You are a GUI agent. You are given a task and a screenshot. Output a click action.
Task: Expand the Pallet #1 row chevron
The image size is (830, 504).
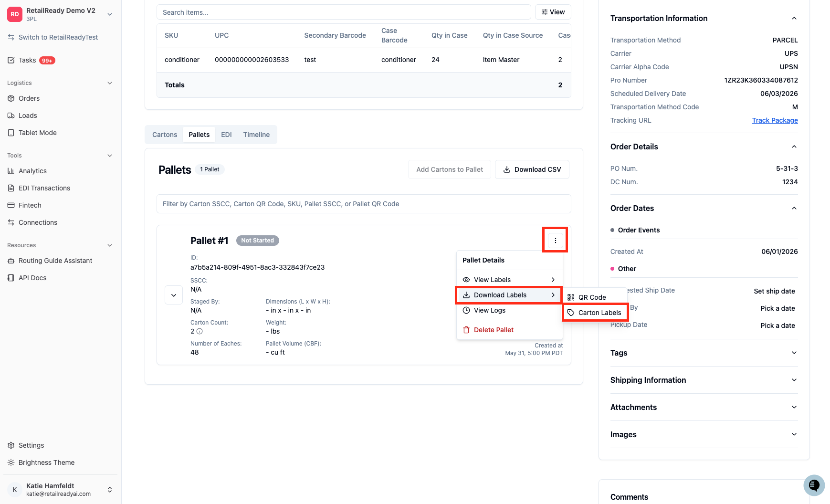coord(174,295)
